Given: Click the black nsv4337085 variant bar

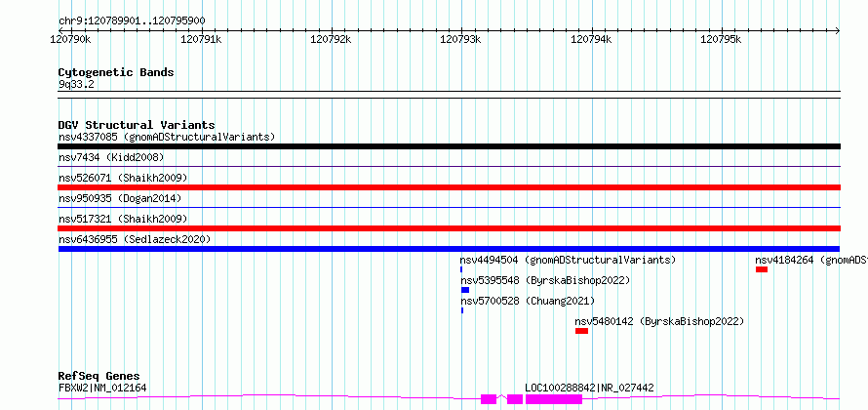Looking at the screenshot, I should [449, 146].
